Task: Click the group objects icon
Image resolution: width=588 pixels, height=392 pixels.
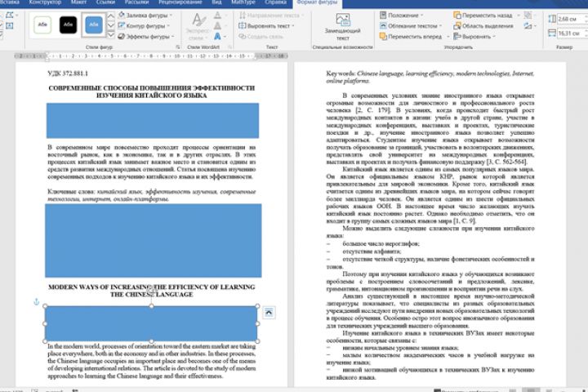Action: coord(528,16)
